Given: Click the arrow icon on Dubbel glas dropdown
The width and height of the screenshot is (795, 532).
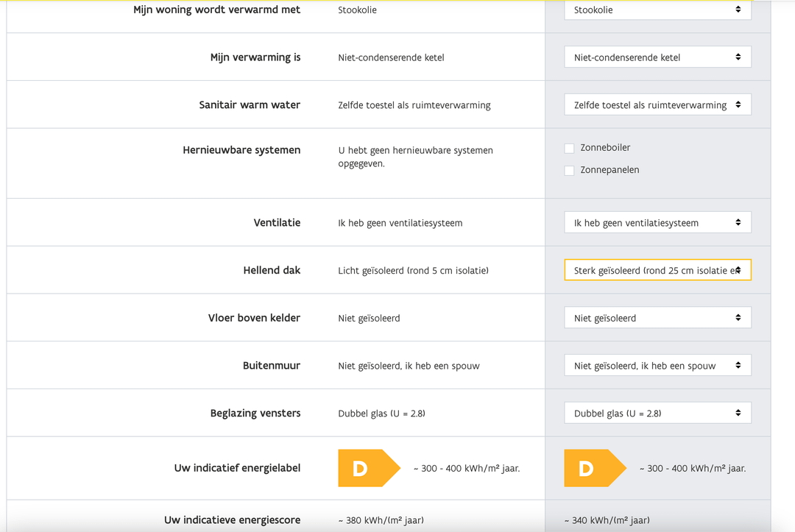Looking at the screenshot, I should [x=738, y=413].
